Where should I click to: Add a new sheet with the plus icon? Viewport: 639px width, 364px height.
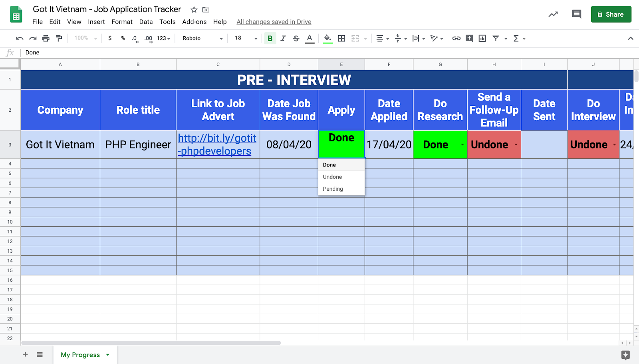25,354
